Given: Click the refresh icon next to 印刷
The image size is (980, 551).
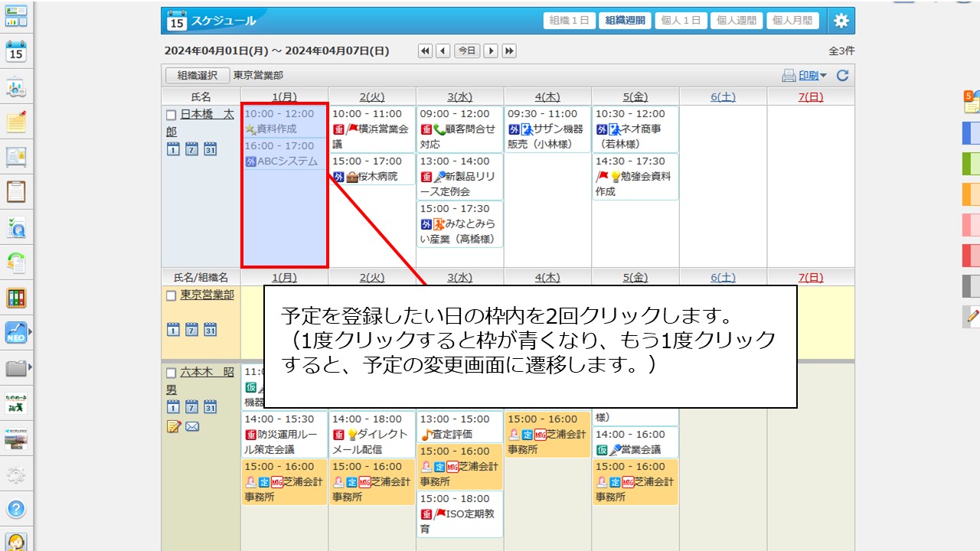Looking at the screenshot, I should (x=842, y=75).
